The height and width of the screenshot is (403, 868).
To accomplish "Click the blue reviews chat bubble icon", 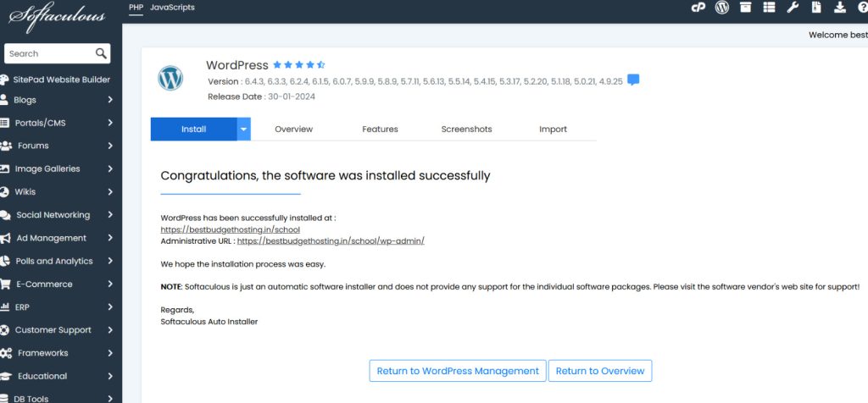I will click(x=633, y=80).
